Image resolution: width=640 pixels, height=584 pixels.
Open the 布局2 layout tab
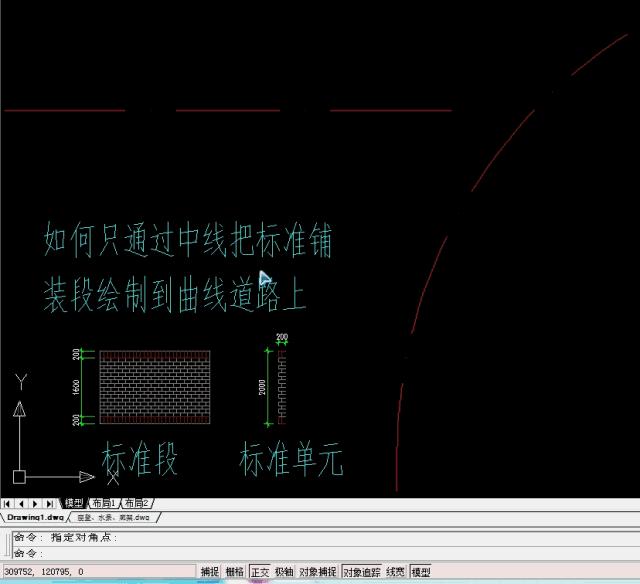click(x=137, y=503)
